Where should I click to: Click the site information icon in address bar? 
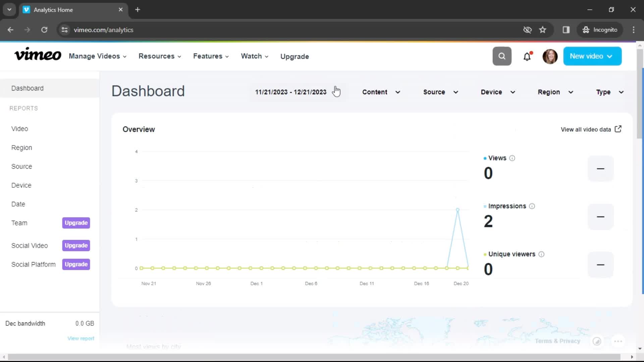tap(64, 30)
